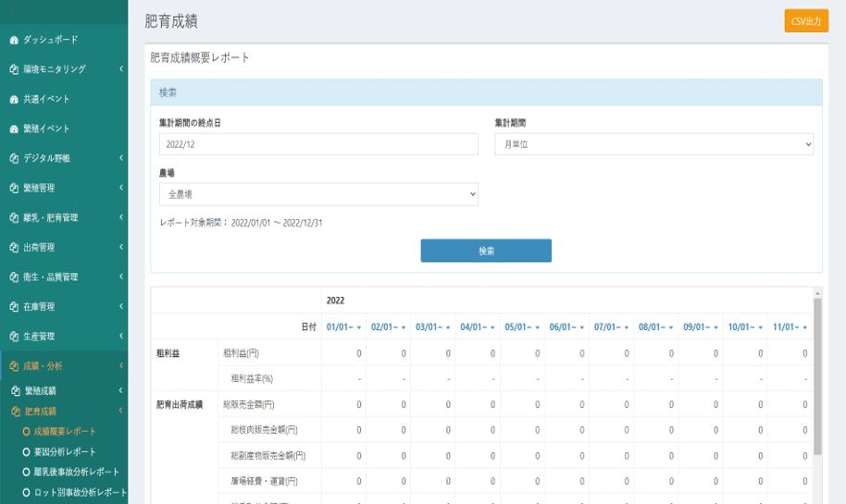Open the 03/01~ column dropdown
The image size is (846, 504).
[448, 327]
